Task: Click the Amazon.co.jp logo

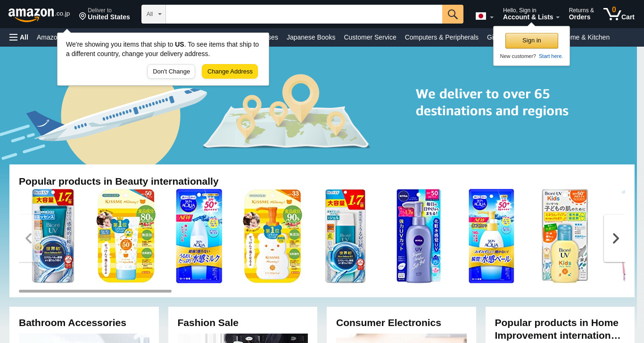Action: pyautogui.click(x=39, y=15)
